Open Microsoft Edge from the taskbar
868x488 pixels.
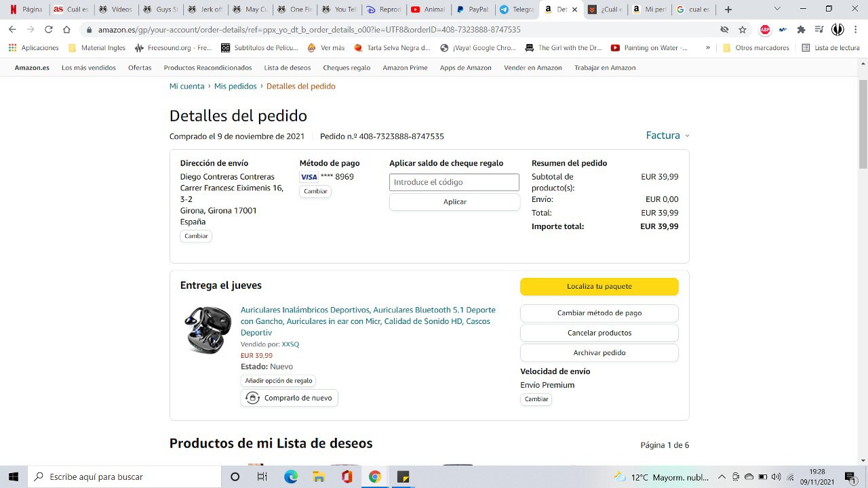[x=291, y=476]
